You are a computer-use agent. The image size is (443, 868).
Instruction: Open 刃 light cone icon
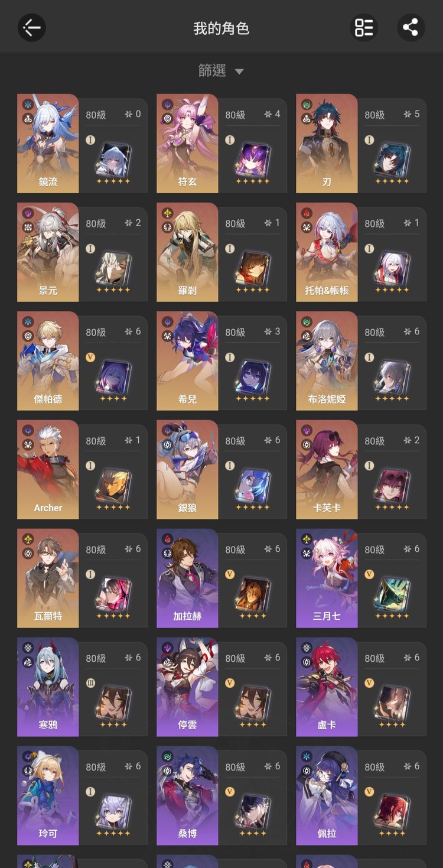pos(392,159)
